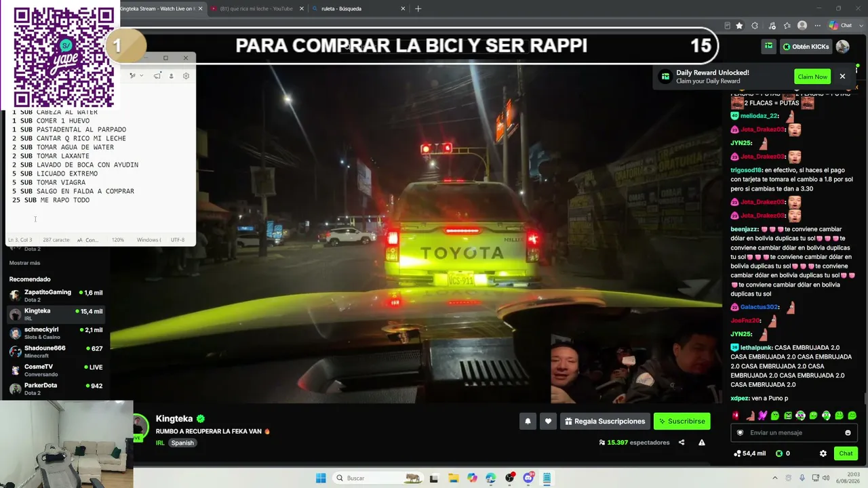Image resolution: width=868 pixels, height=488 pixels.
Task: Open ParkerDota recommended channel
Action: pos(56,389)
